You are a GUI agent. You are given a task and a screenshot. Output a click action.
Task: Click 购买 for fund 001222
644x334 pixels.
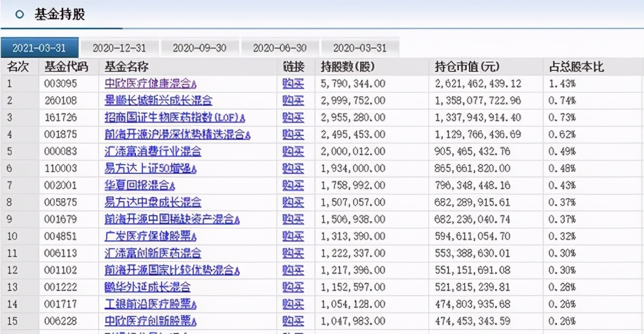click(x=293, y=287)
